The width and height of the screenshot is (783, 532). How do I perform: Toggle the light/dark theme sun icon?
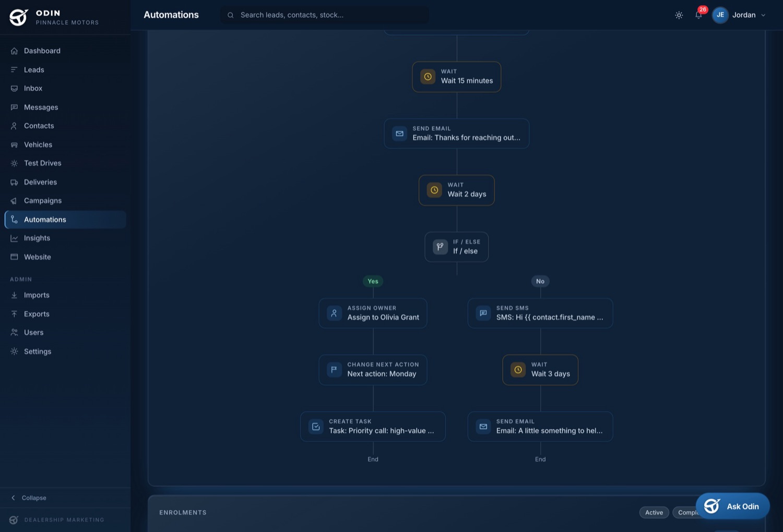click(x=679, y=15)
